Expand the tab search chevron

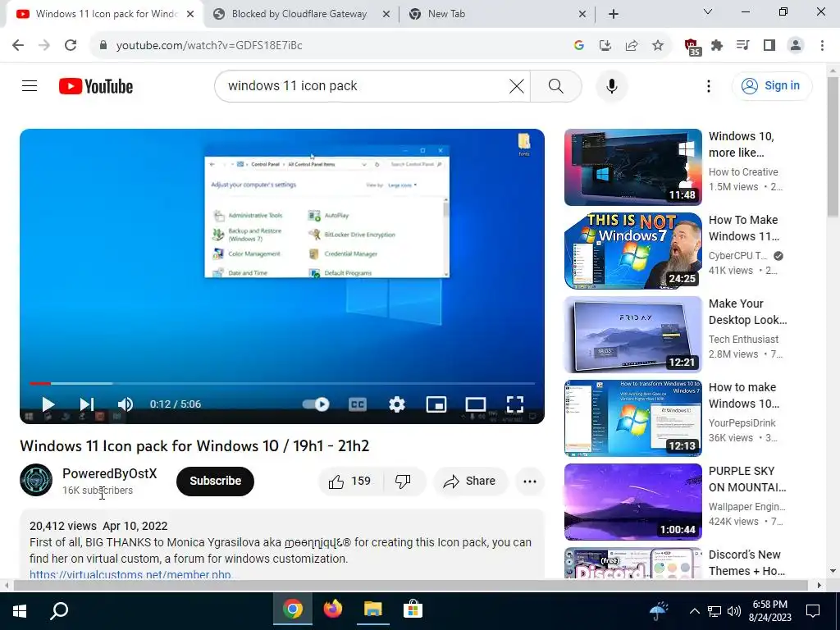[708, 11]
